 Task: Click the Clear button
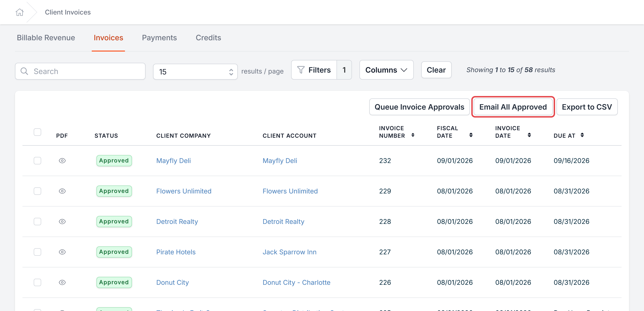click(x=436, y=70)
